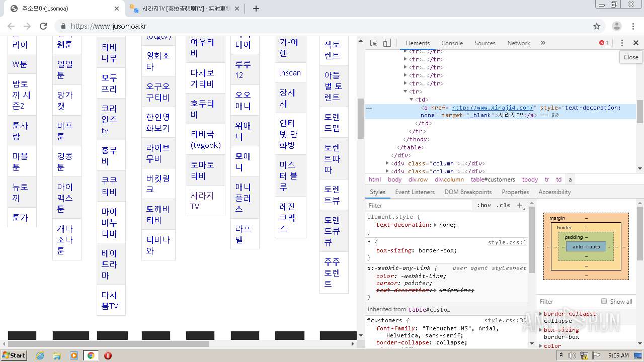Click the red error count indicator
Viewport: 644px width, 362px height.
pos(604,43)
